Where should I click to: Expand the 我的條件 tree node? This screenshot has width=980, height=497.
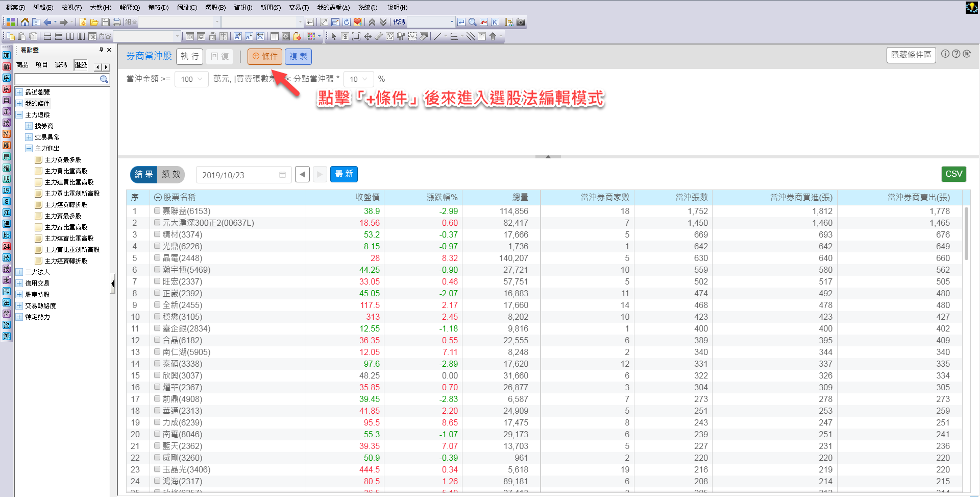tap(19, 103)
